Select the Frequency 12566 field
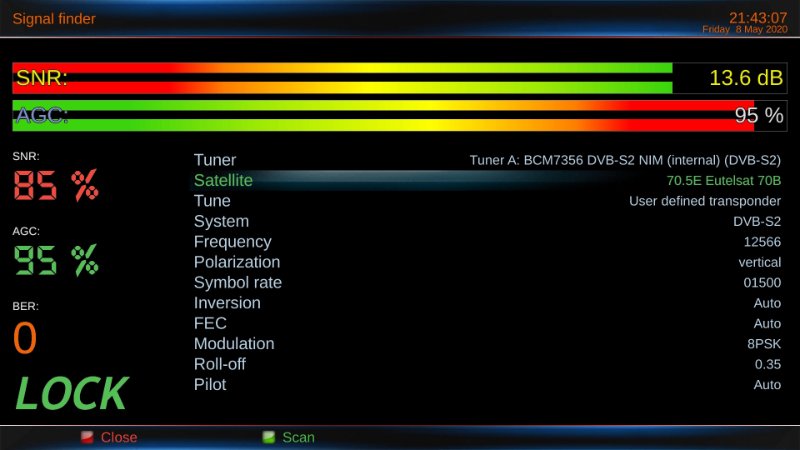This screenshot has width=800, height=450. click(487, 242)
